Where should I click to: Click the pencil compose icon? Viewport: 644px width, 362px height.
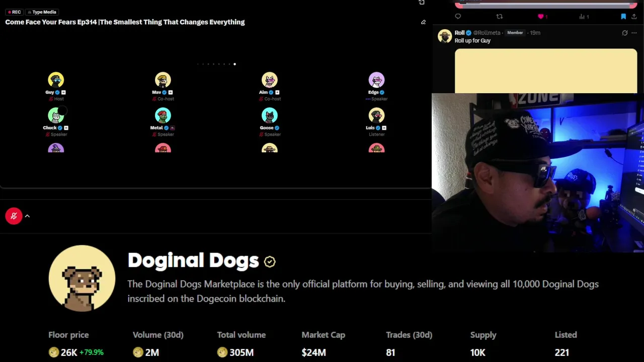[x=423, y=22]
